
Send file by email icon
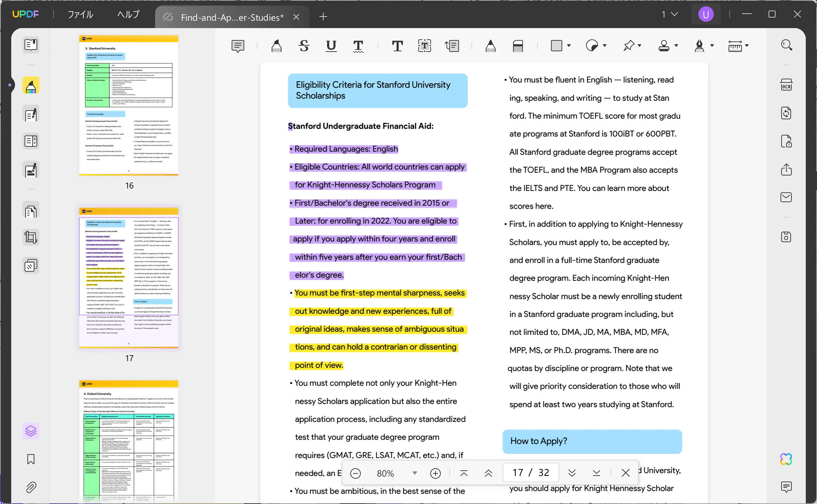786,197
